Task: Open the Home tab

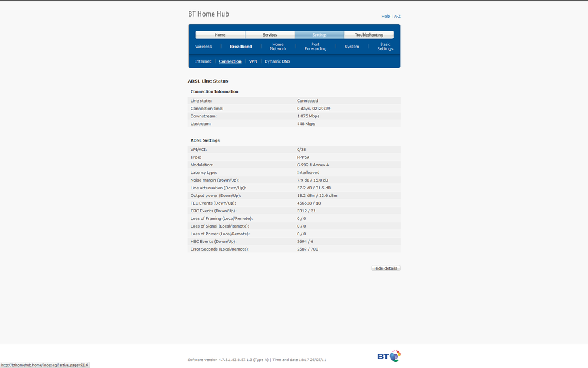Action: pos(220,35)
